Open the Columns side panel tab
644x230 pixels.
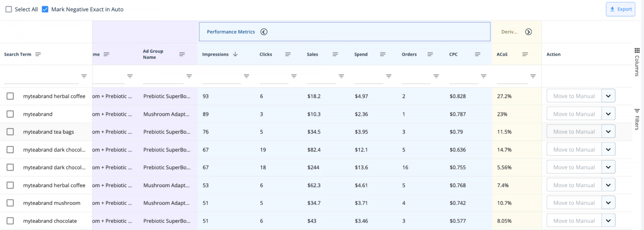coord(637,62)
